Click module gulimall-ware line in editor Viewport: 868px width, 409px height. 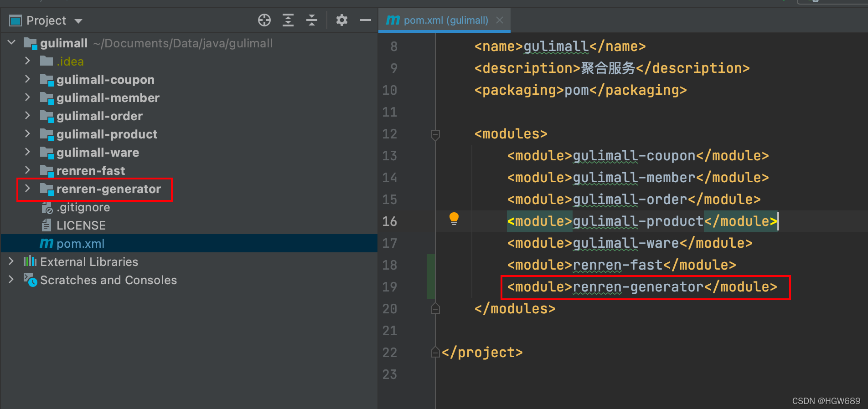(630, 243)
